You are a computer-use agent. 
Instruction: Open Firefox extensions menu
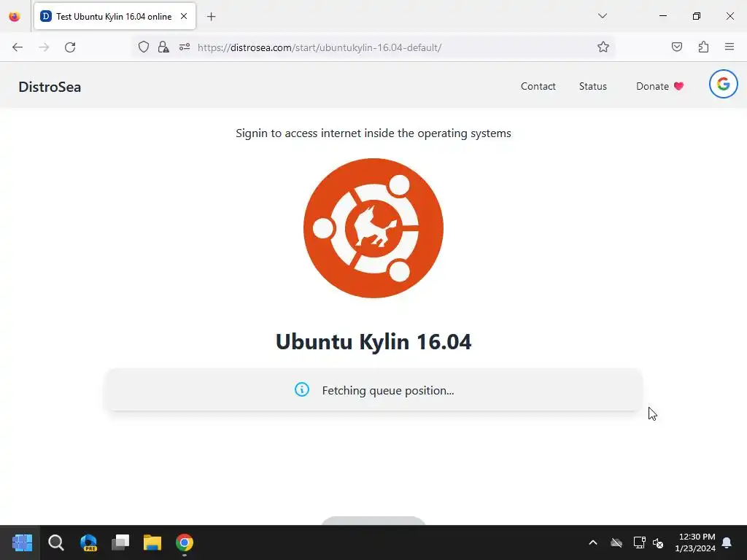coord(703,47)
